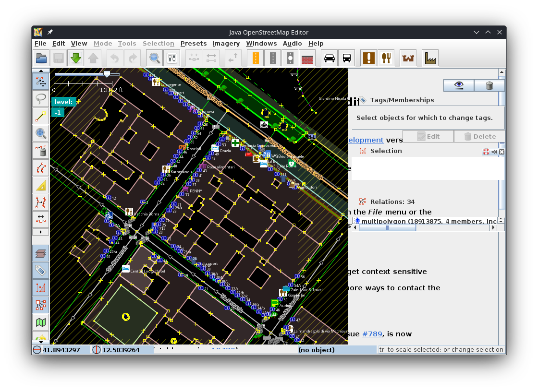The width and height of the screenshot is (538, 392).
Task: Open the Imagery menu
Action: click(226, 43)
